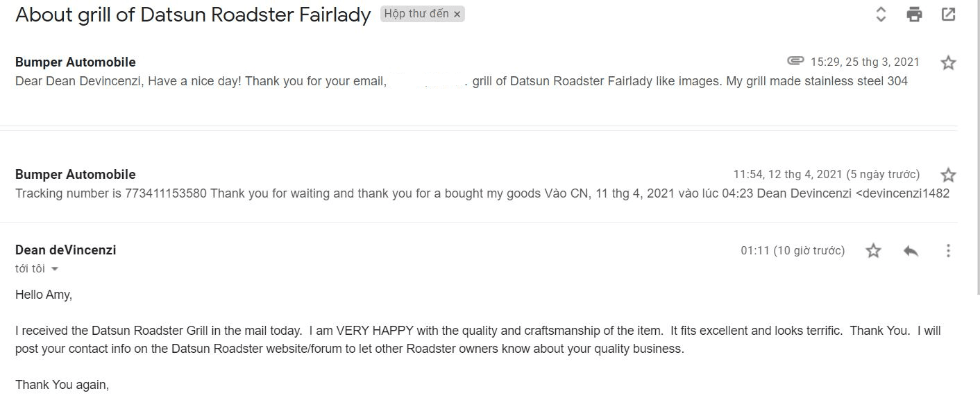Viewport: 980px width, 400px height.
Task: Open the Hộp thư đến label
Action: click(x=416, y=14)
